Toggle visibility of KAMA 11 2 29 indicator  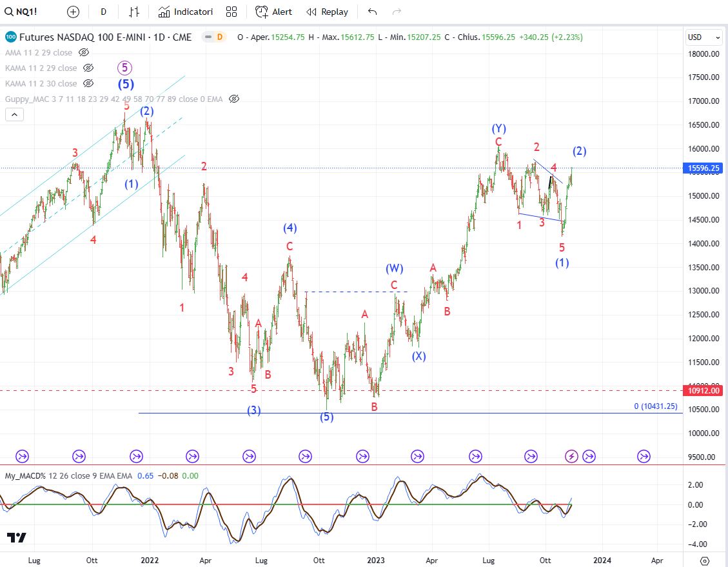point(88,68)
